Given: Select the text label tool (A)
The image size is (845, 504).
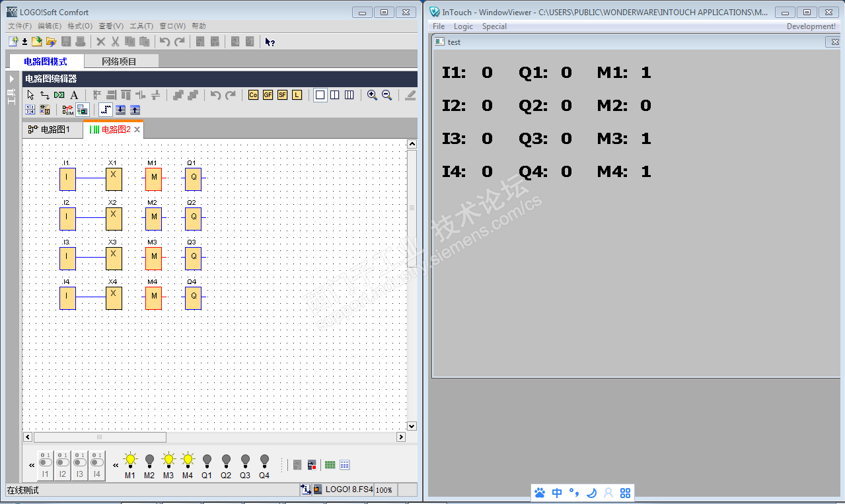Looking at the screenshot, I should click(x=74, y=95).
